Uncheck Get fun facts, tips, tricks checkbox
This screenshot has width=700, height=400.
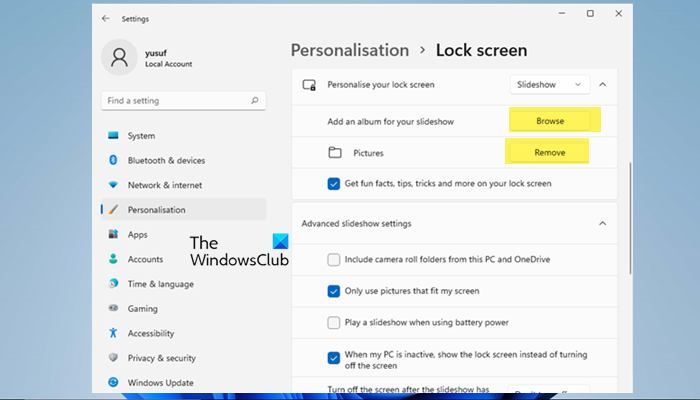[x=334, y=183]
